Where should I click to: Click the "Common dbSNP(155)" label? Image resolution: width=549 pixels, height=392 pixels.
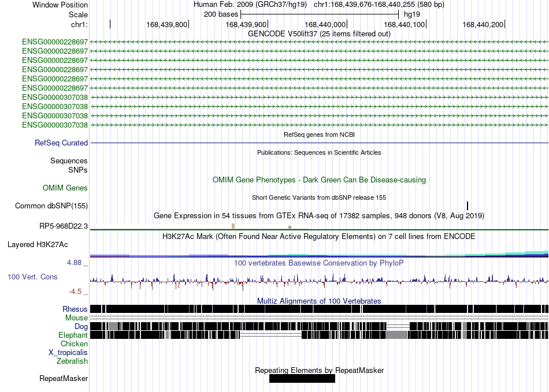(x=51, y=206)
